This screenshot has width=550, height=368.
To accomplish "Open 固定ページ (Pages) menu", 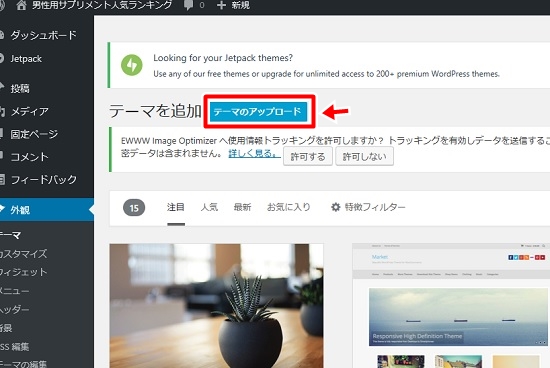I will click(34, 134).
